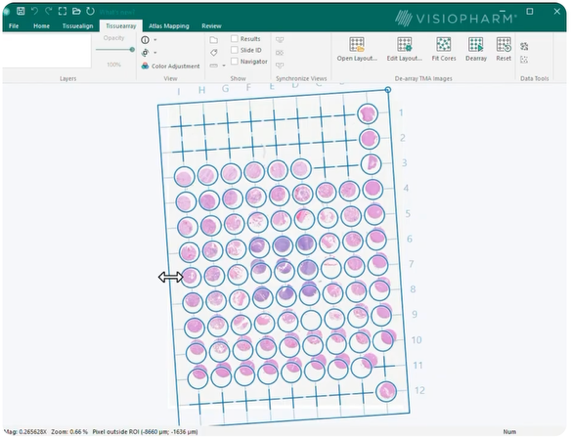Screen dimensions: 571x440
Task: Click the row label 7
Action: click(x=411, y=264)
